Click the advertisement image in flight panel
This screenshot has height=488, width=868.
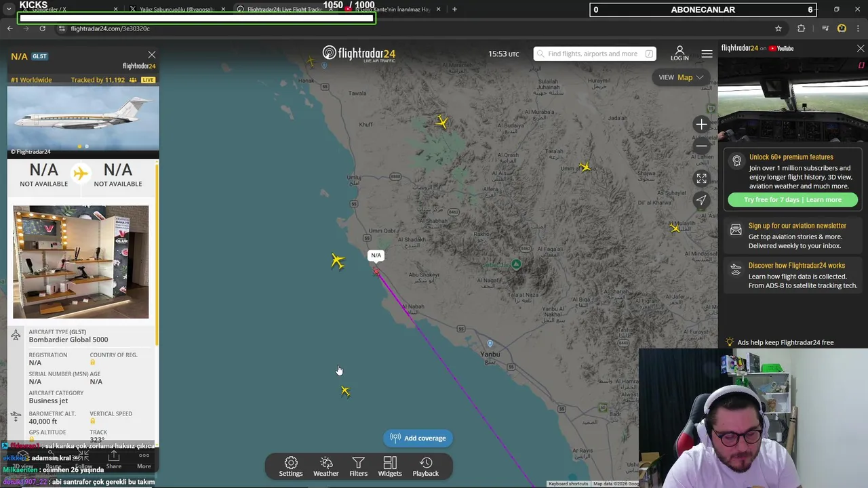click(81, 262)
